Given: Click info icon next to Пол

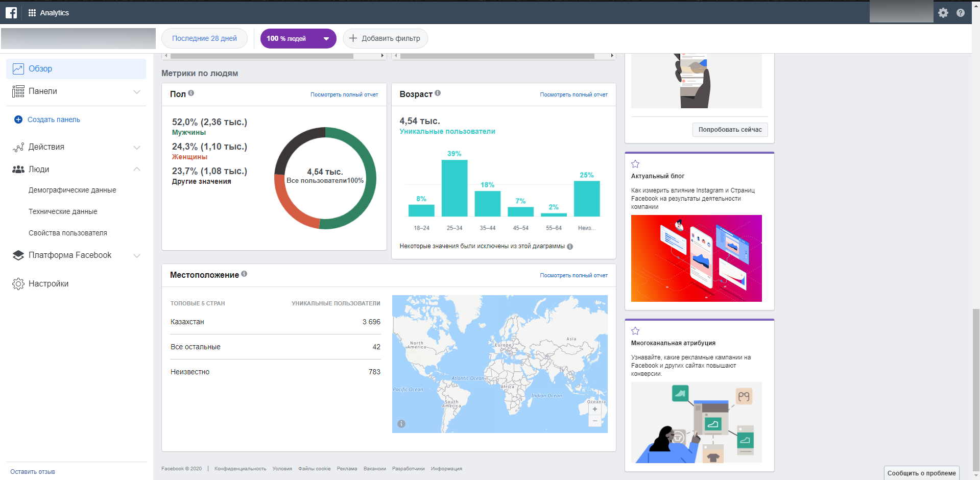Looking at the screenshot, I should click(x=191, y=93).
